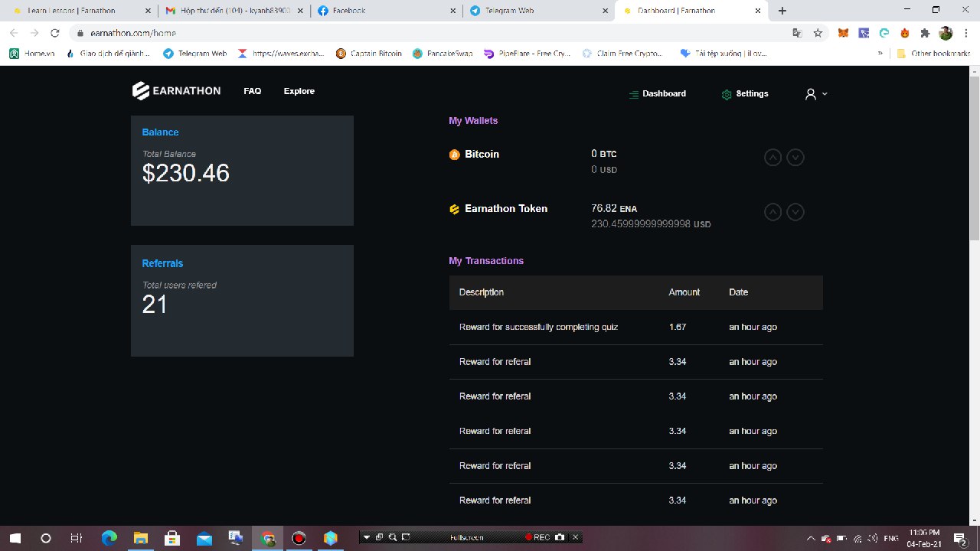Open Microsoft Store from the taskbar
Image resolution: width=980 pixels, height=551 pixels.
[172, 538]
